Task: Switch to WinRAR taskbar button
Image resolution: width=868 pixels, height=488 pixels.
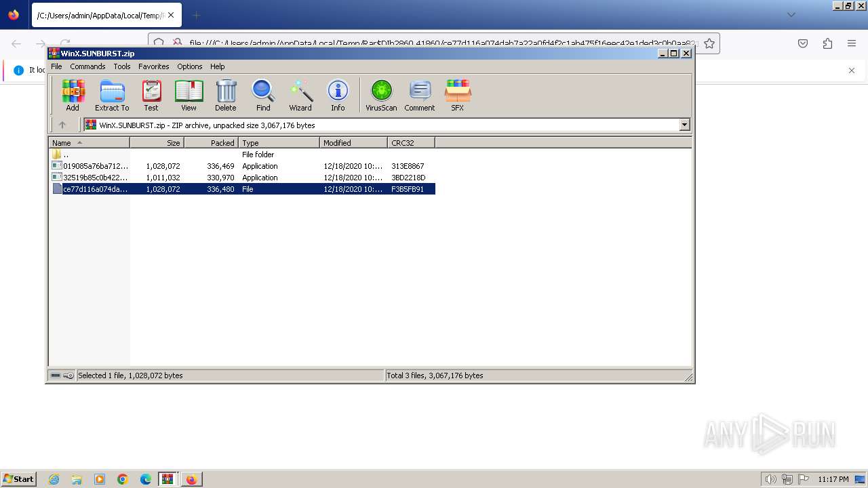Action: pos(168,479)
